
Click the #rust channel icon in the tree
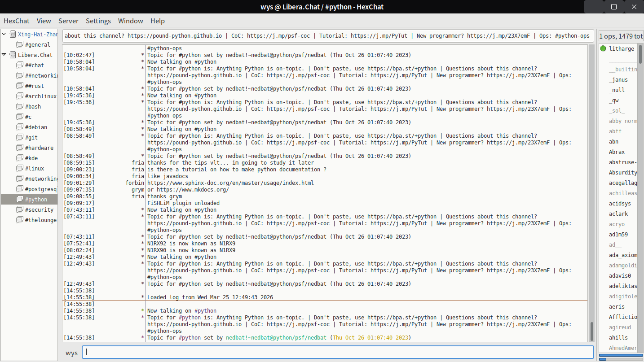point(19,86)
